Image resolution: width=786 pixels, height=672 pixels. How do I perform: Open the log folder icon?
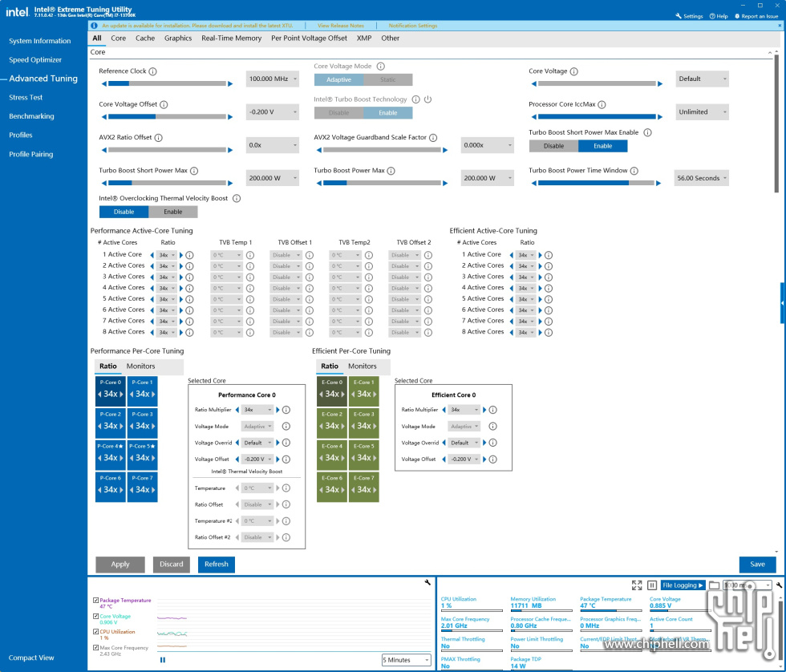click(715, 585)
